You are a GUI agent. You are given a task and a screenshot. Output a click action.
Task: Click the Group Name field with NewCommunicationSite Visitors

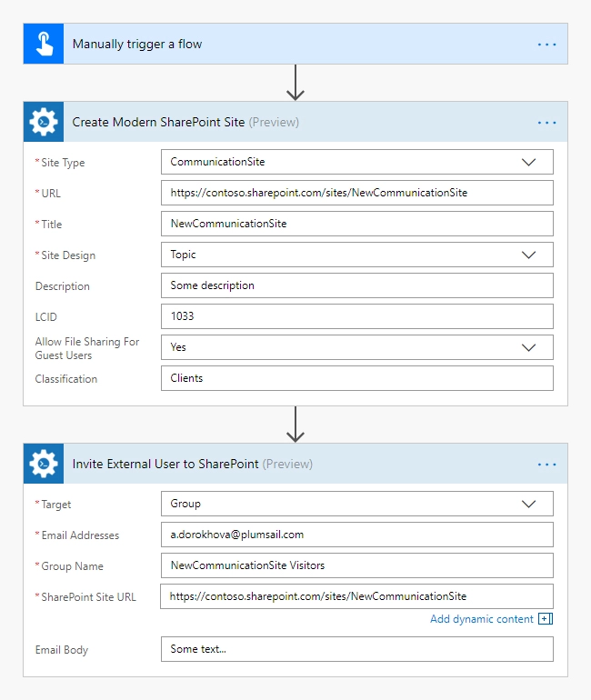click(x=357, y=565)
